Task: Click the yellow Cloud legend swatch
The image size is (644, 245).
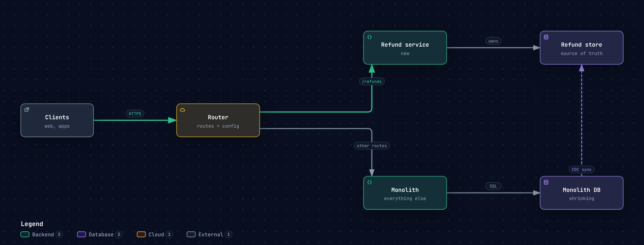Action: 141,234
